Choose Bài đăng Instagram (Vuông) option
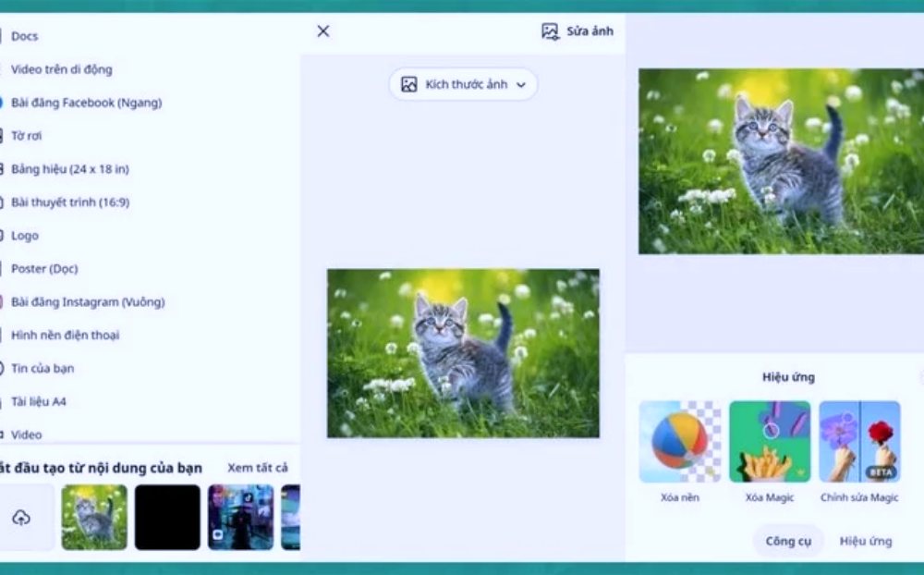This screenshot has height=575, width=924. click(x=88, y=302)
